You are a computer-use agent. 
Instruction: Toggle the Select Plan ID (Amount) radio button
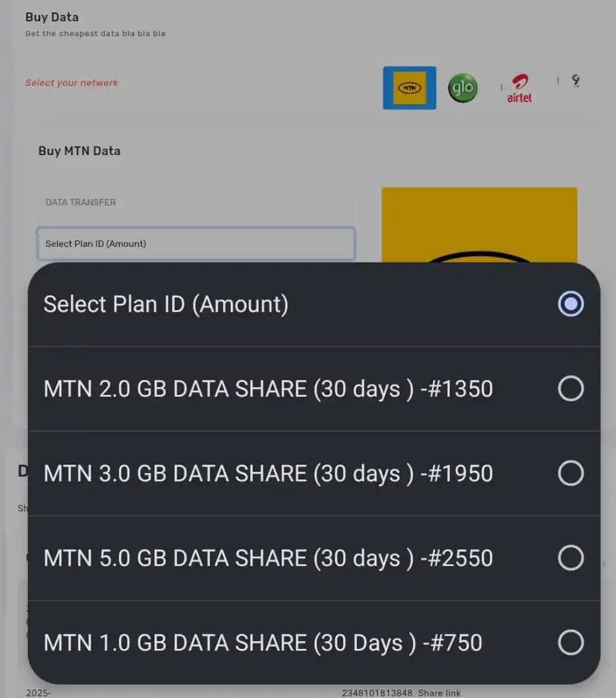coord(571,304)
